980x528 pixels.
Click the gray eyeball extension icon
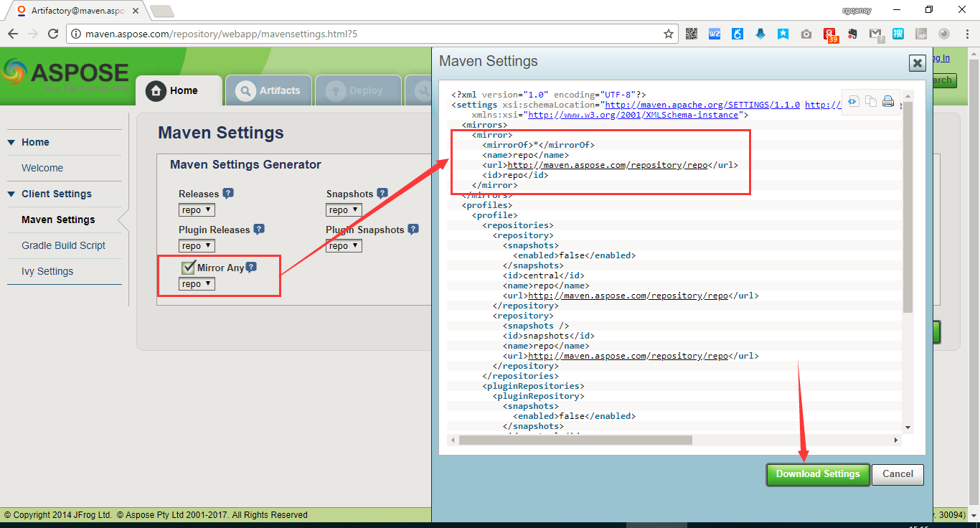pyautogui.click(x=944, y=34)
